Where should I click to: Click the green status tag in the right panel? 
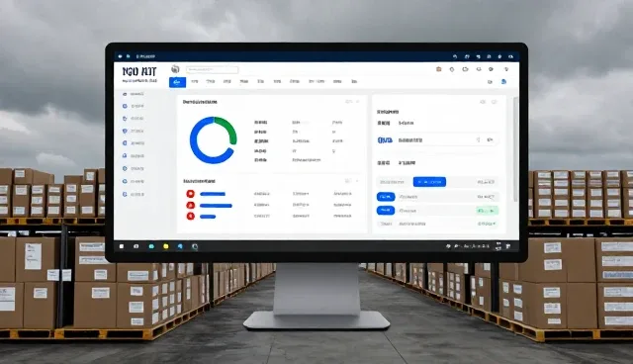click(x=487, y=211)
